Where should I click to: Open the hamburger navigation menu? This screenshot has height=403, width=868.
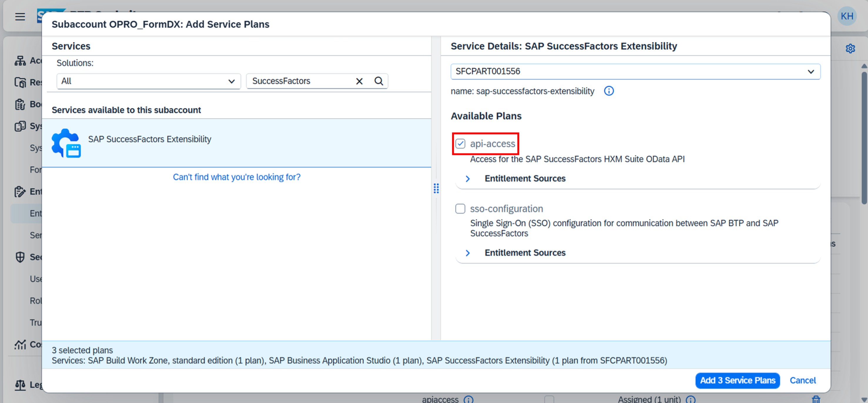(x=20, y=16)
